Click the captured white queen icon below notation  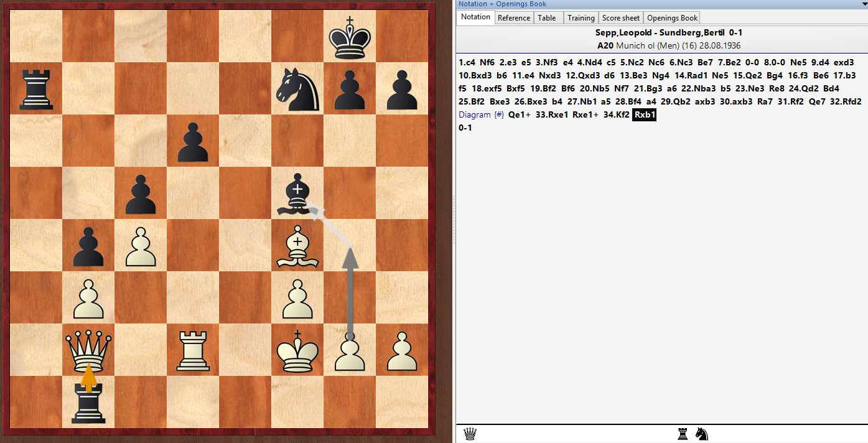tap(470, 434)
